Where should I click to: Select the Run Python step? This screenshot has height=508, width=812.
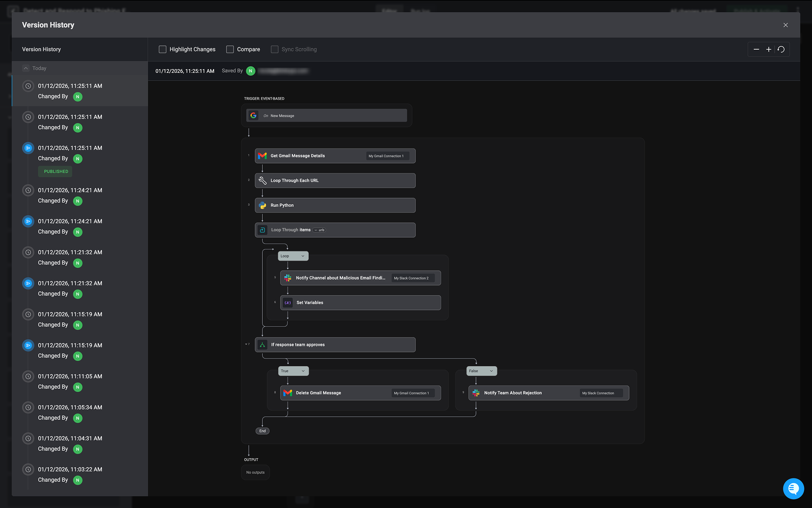point(335,205)
